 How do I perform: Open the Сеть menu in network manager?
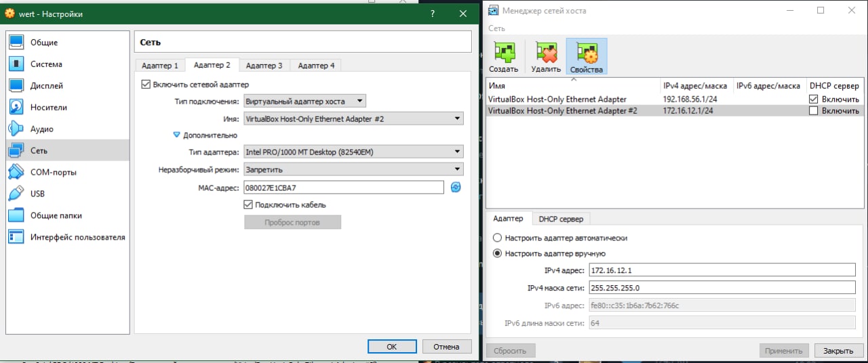(x=496, y=28)
